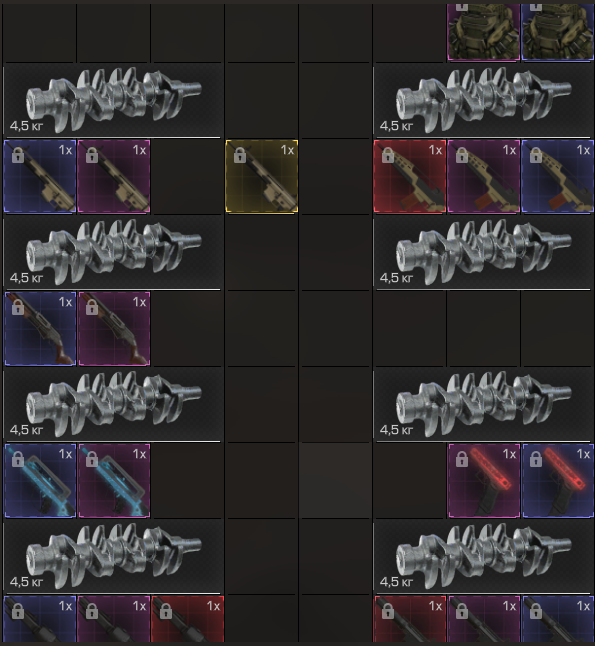This screenshot has width=595, height=646.
Task: Click empty slot right of yellow-bordered rifle
Action: pyautogui.click(x=336, y=176)
